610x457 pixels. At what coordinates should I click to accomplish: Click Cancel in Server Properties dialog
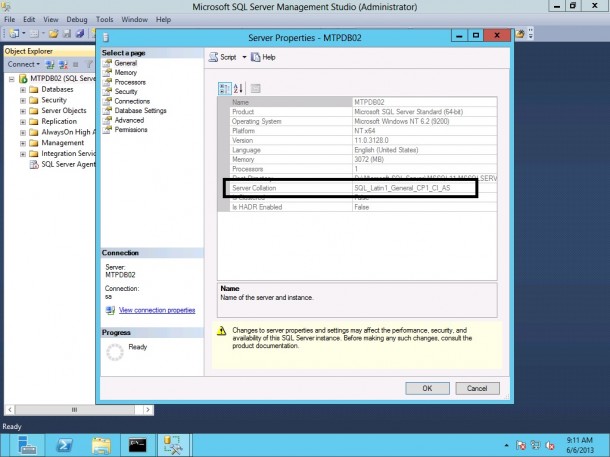[477, 388]
